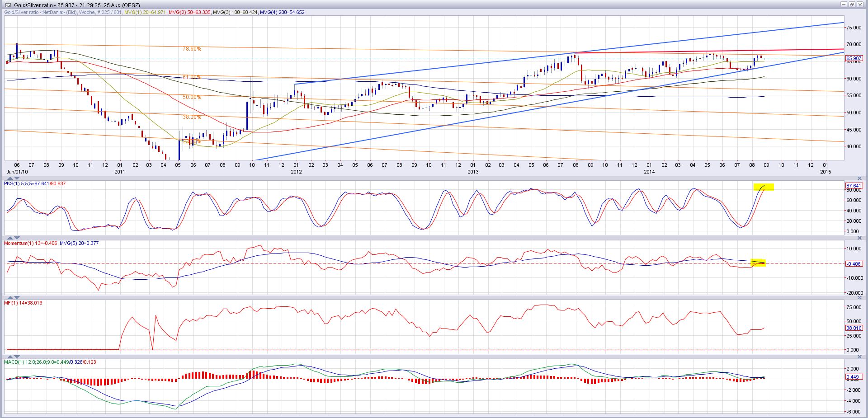Move the PKS panel down with its down arrow
The image size is (868, 418).
tap(17, 178)
